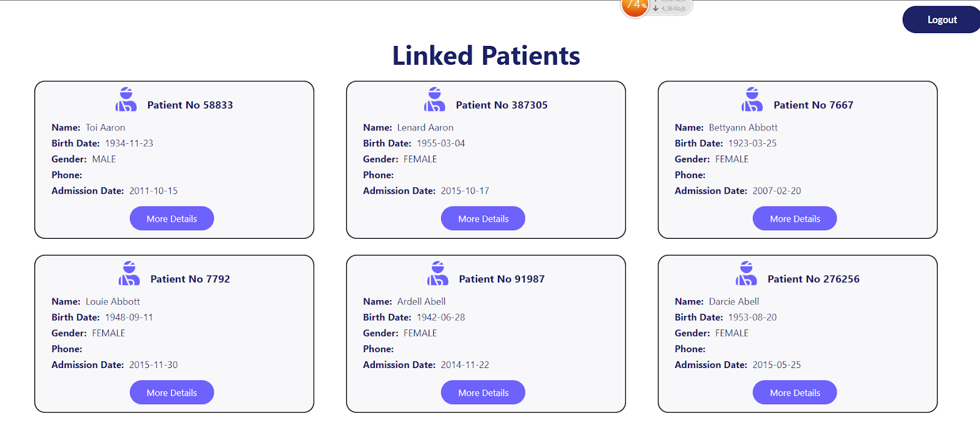Click patient icon for Patient No 387305
Image resolution: width=980 pixels, height=425 pixels.
434,99
